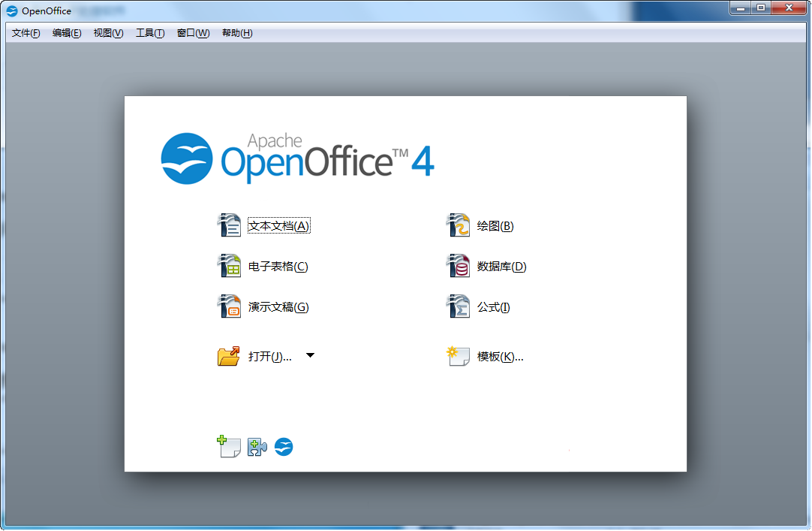Click the get new templates icon
This screenshot has height=531, width=812.
click(228, 447)
